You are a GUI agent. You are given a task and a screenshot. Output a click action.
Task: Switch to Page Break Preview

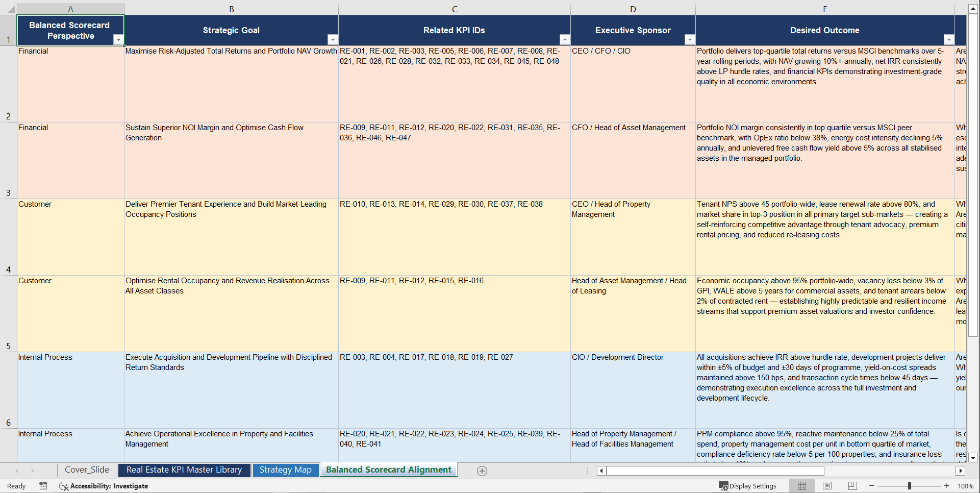pos(852,486)
